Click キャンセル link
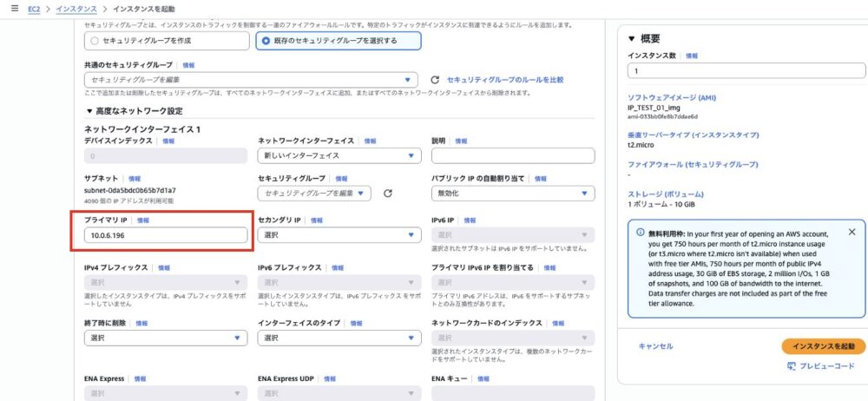Image resolution: width=868 pixels, height=401 pixels. tap(655, 346)
